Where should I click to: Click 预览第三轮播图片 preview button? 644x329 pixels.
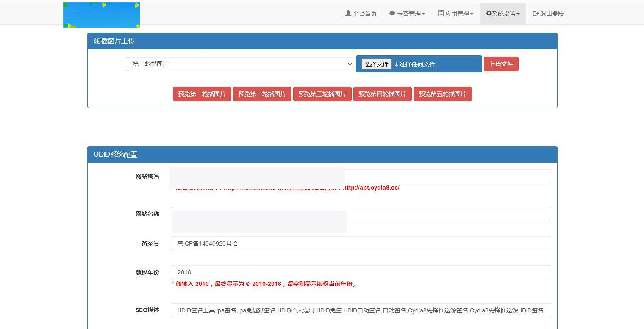(322, 94)
